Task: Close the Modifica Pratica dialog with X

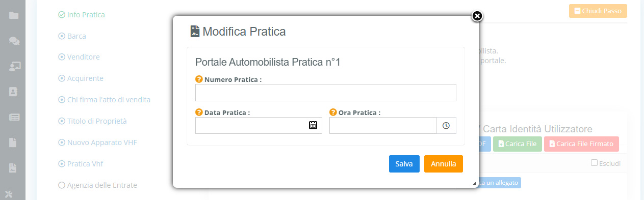Action: [477, 16]
